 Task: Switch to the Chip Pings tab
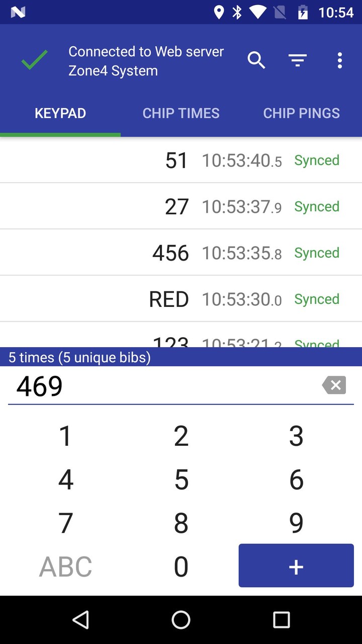[x=302, y=113]
